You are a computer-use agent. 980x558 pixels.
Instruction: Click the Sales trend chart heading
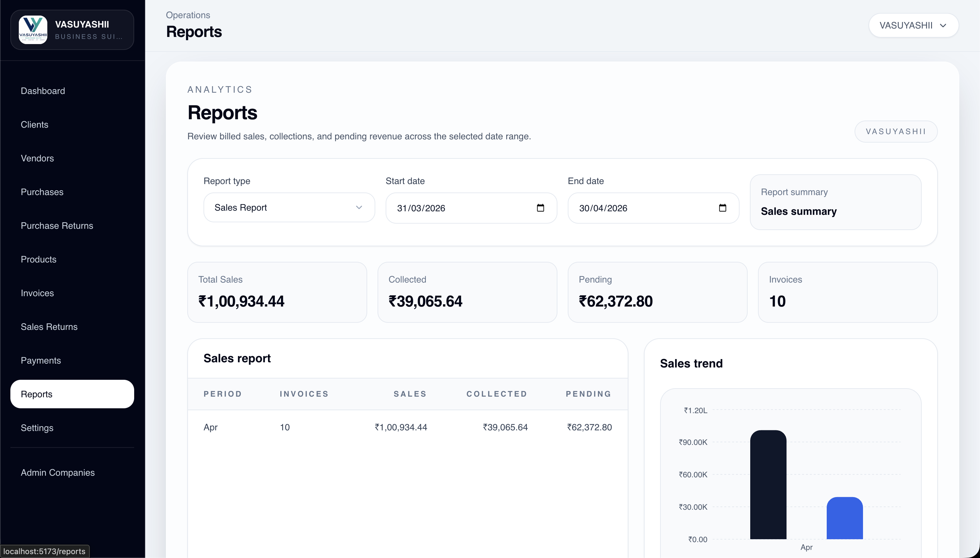pos(691,363)
